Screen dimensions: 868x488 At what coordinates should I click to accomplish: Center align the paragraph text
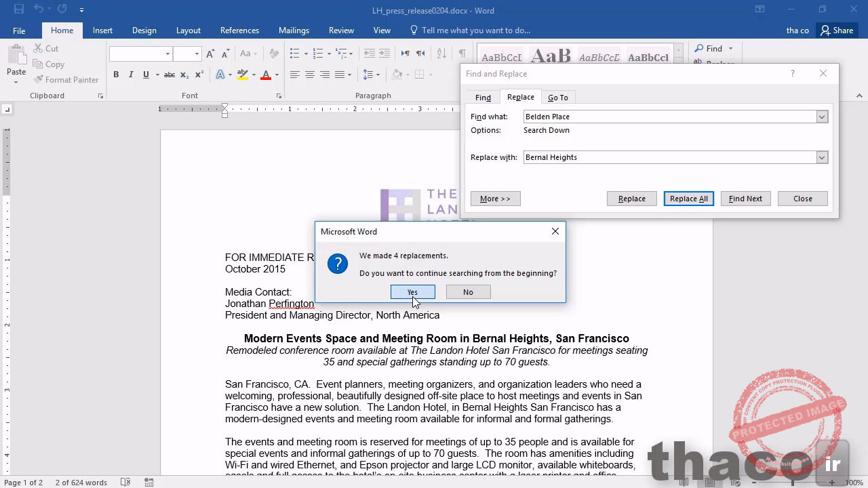pos(310,75)
